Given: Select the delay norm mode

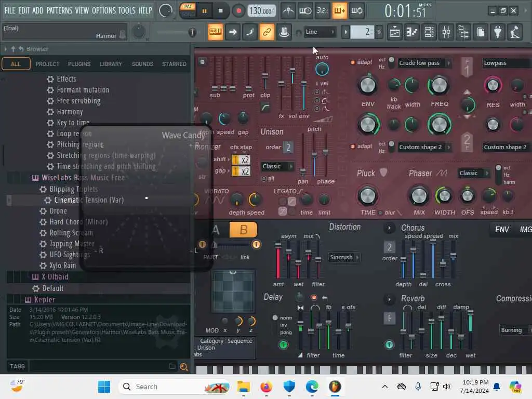Looking at the screenshot, I should [275, 318].
